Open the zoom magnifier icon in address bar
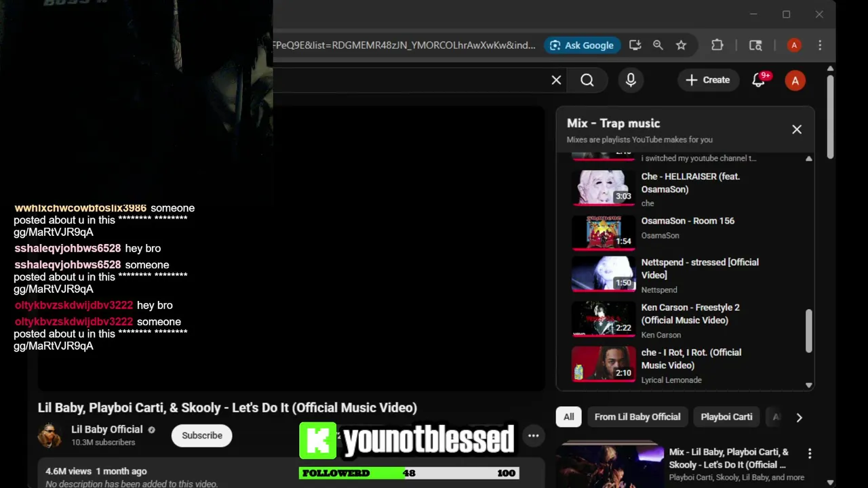Screen dimensions: 868x488 pos(658,45)
